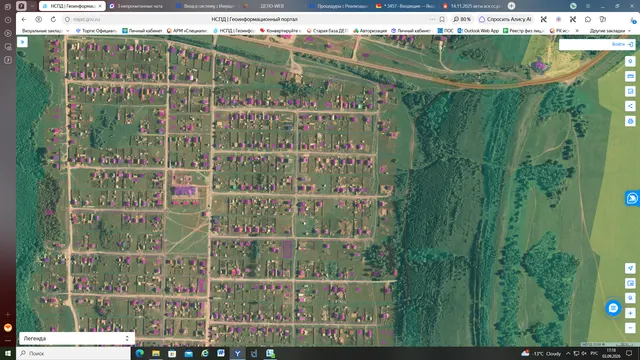Go back with browser back arrow

[24, 19]
